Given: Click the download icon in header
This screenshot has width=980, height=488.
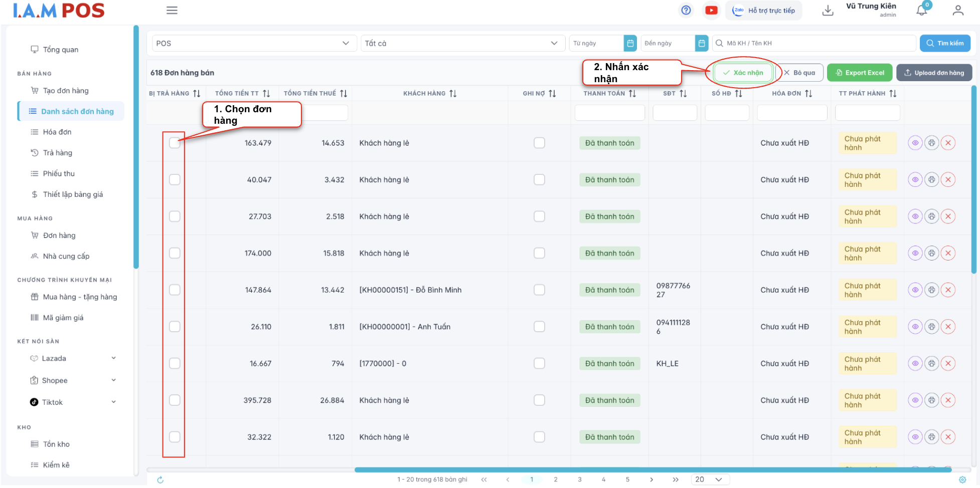Looking at the screenshot, I should coord(828,11).
